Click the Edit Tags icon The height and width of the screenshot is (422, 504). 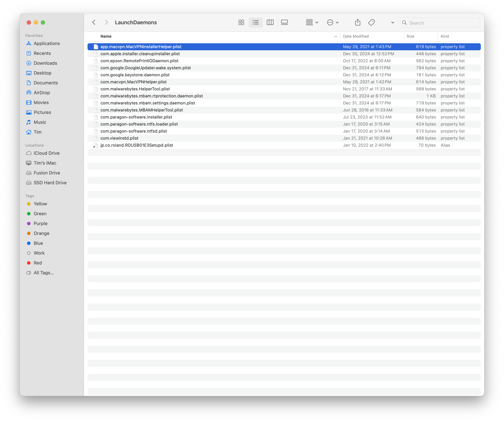click(x=371, y=22)
